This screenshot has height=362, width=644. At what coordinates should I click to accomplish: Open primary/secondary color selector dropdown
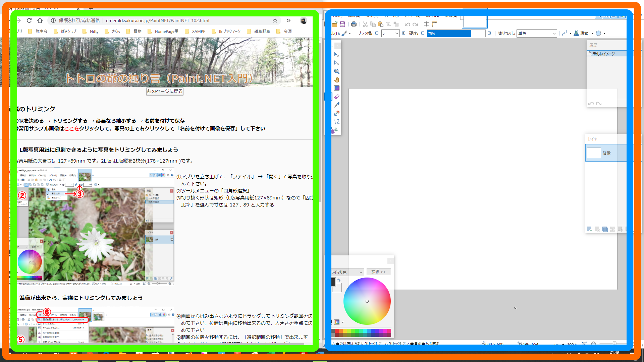tap(347, 272)
